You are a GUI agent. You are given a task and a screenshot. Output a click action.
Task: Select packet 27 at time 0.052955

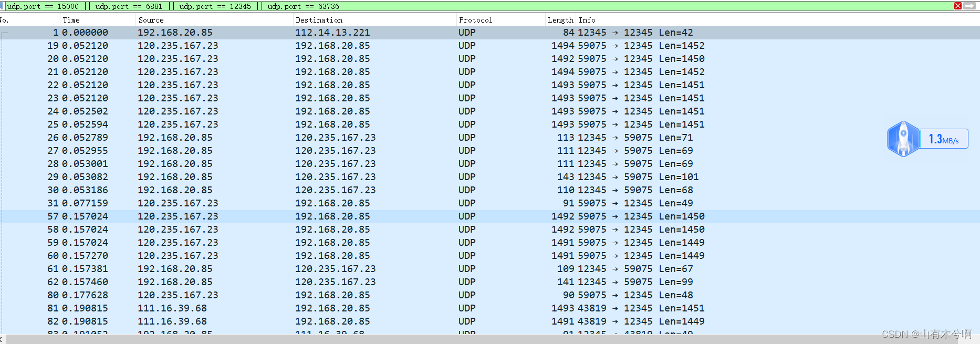tap(490, 151)
